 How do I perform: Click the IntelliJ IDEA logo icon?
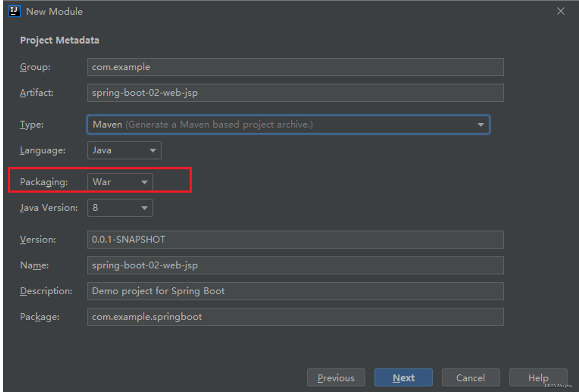tap(15, 11)
